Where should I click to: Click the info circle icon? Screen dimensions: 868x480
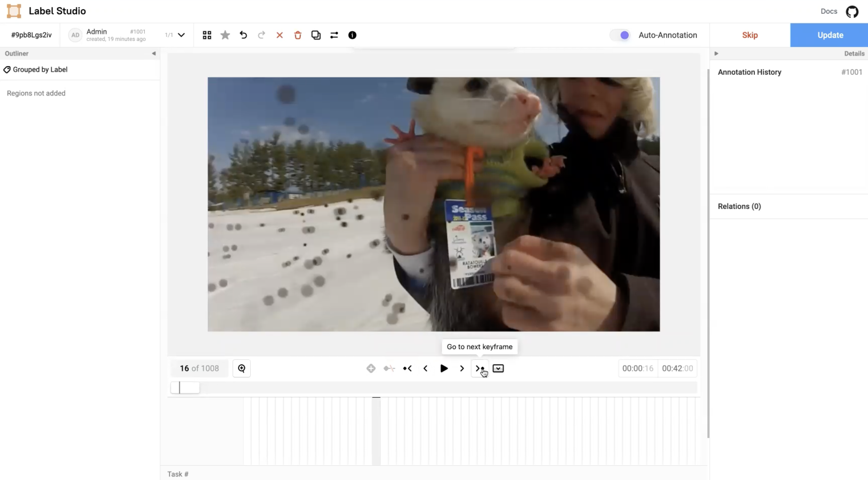tap(352, 35)
